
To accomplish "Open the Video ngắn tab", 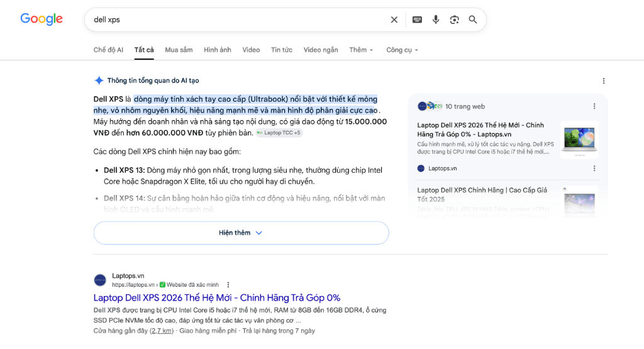I will 321,50.
